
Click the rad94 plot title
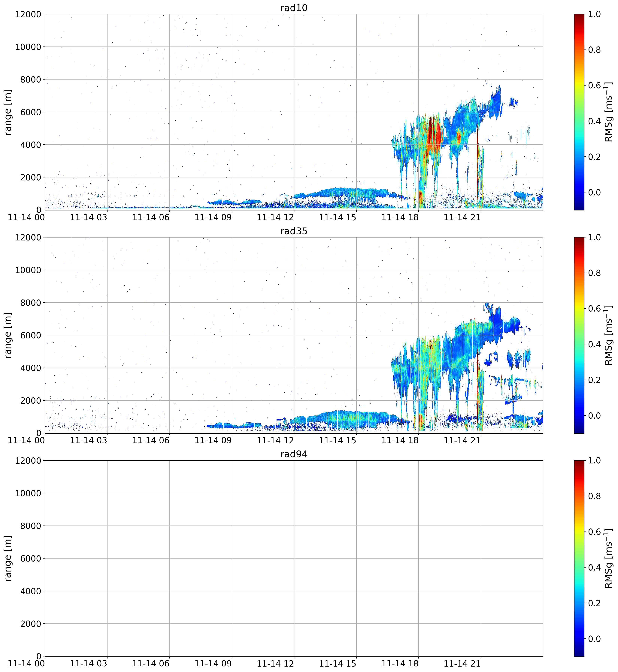click(294, 454)
